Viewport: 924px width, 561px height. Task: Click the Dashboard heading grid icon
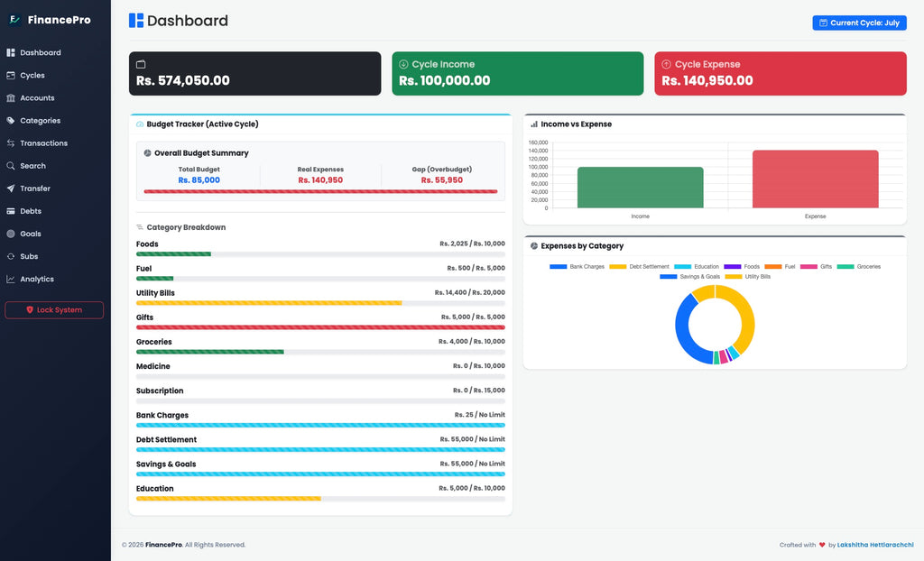136,21
